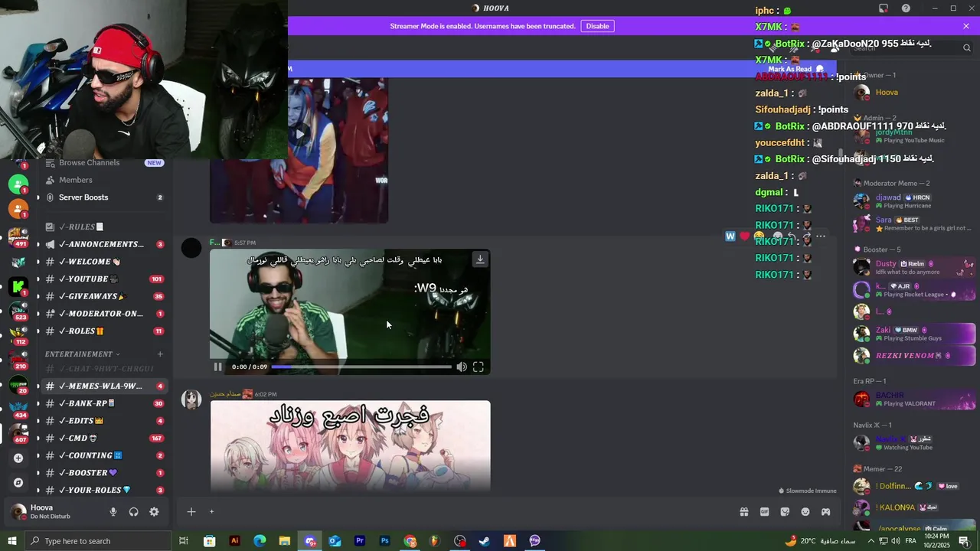Image resolution: width=980 pixels, height=551 pixels.
Task: Pause the playing video clip
Action: (x=217, y=367)
